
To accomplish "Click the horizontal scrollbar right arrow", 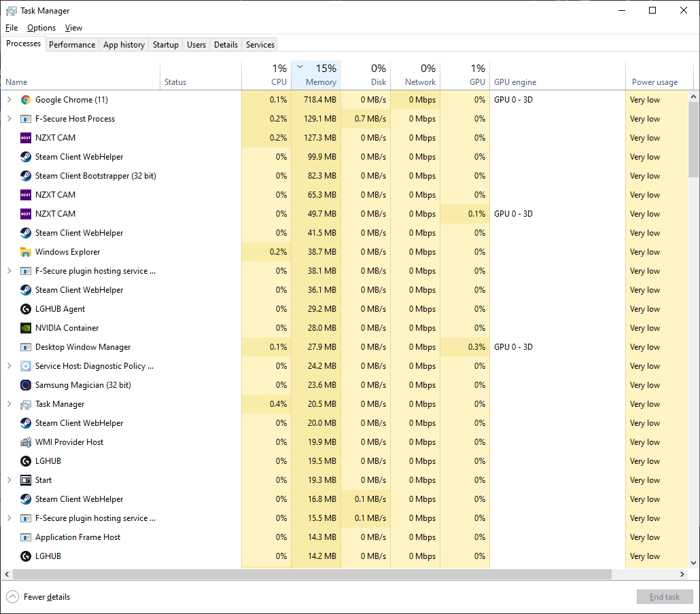I will click(682, 575).
